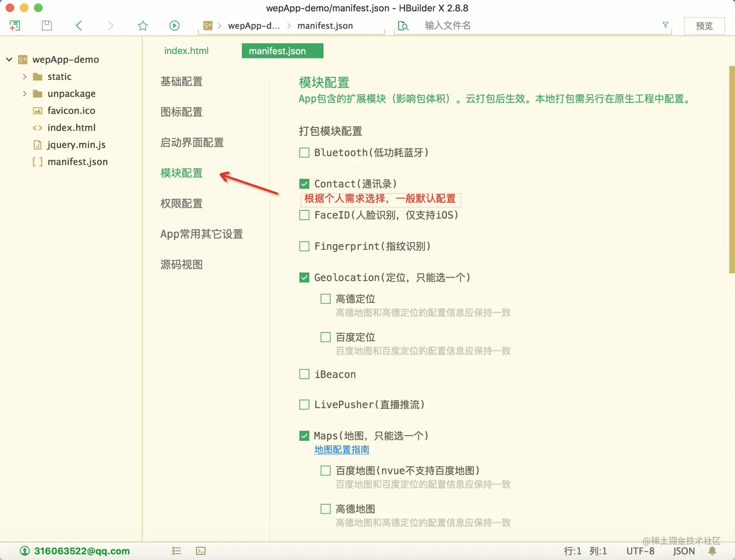Open the 源码视图 section
This screenshot has height=560, width=735.
pyautogui.click(x=181, y=265)
